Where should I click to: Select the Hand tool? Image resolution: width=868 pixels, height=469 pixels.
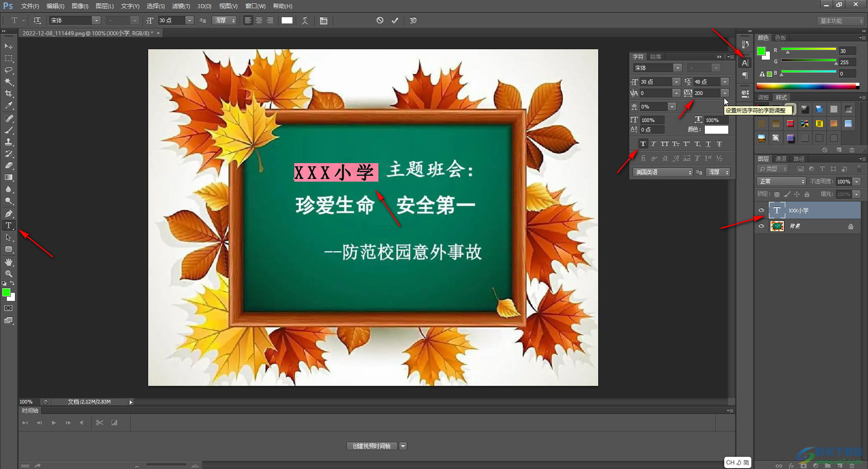click(x=9, y=262)
